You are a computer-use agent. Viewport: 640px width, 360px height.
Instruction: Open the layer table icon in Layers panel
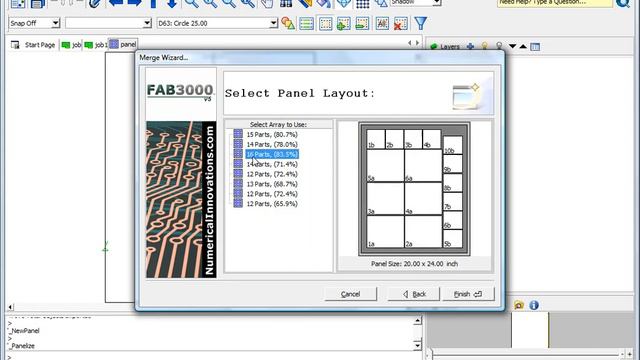click(x=535, y=47)
